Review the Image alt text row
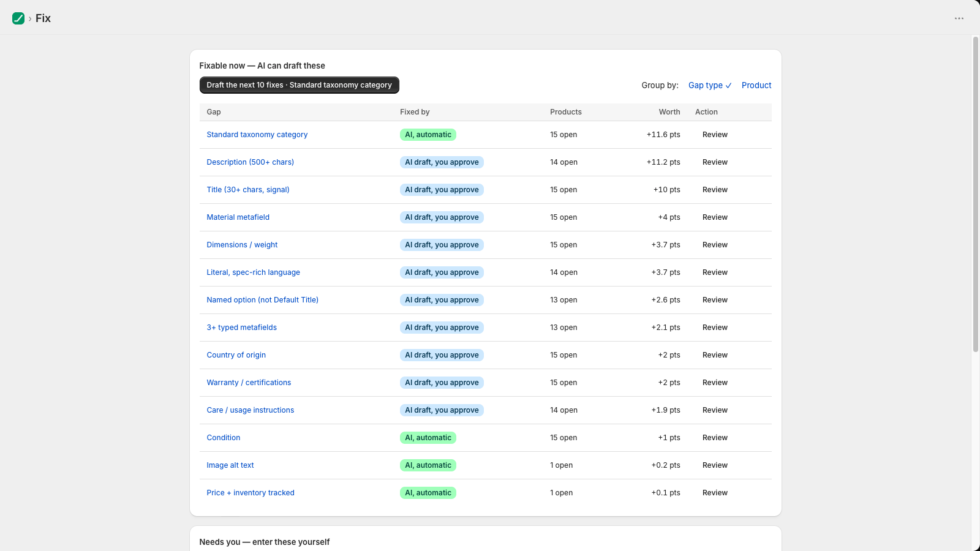This screenshot has height=551, width=980. (x=715, y=465)
